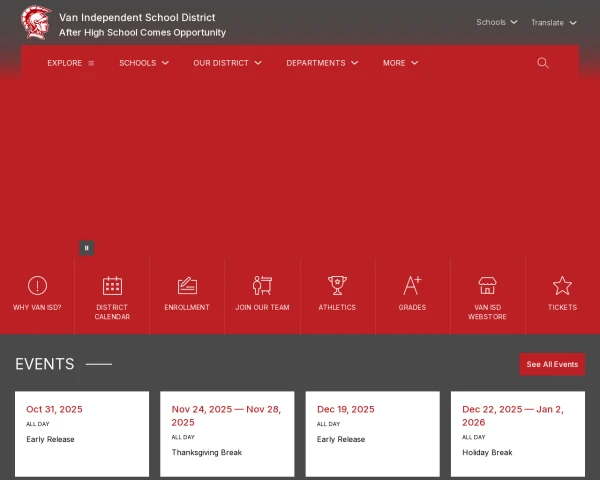Open the Van ISD Webstore icon

tap(487, 286)
